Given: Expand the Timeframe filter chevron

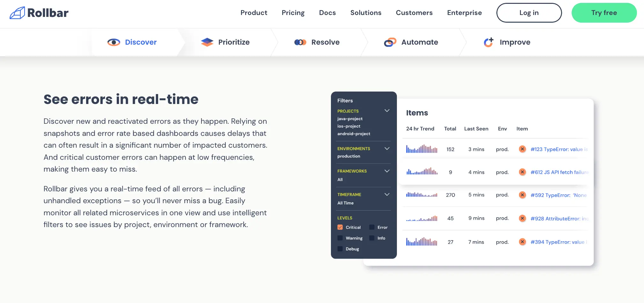Looking at the screenshot, I should [387, 195].
